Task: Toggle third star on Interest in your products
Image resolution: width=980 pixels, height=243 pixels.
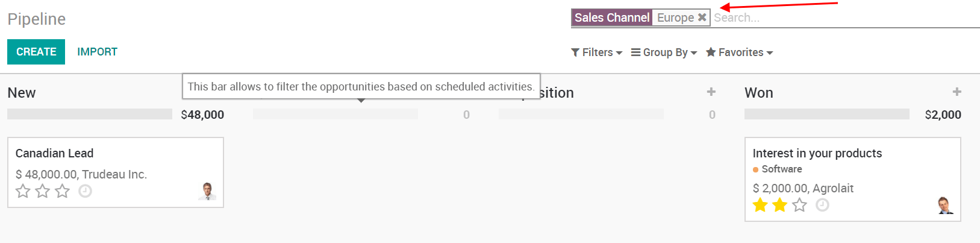Action: click(799, 205)
